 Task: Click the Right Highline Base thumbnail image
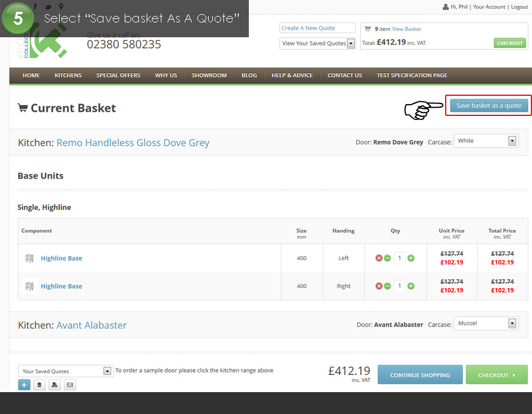(30, 286)
